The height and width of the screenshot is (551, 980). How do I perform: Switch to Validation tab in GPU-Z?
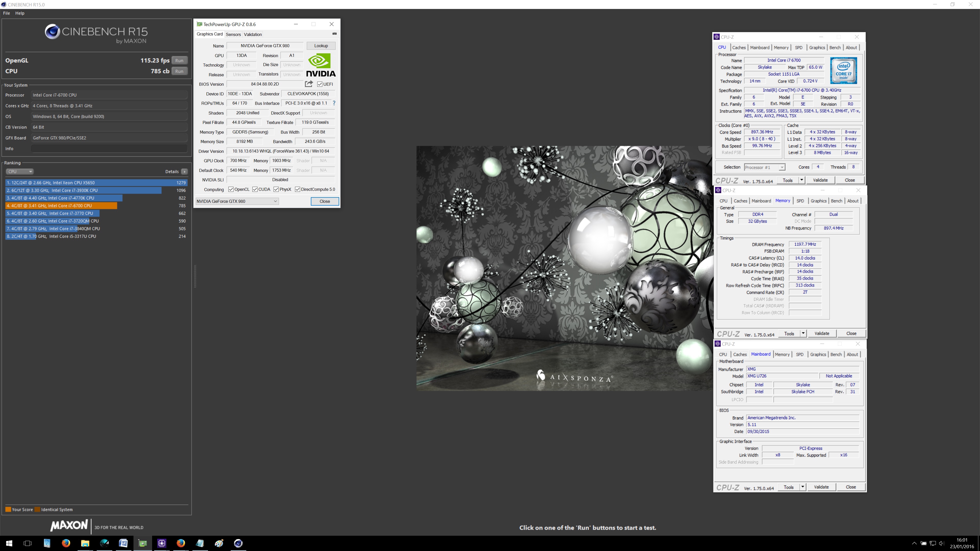click(253, 34)
